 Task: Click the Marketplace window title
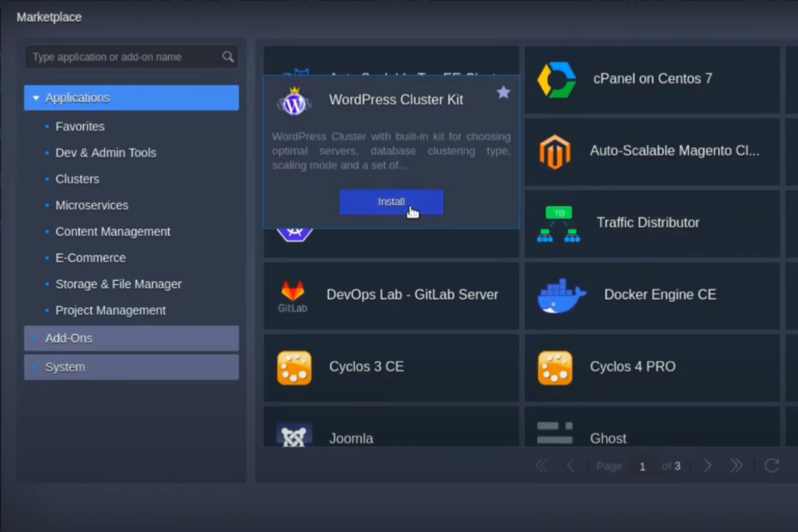coord(49,17)
